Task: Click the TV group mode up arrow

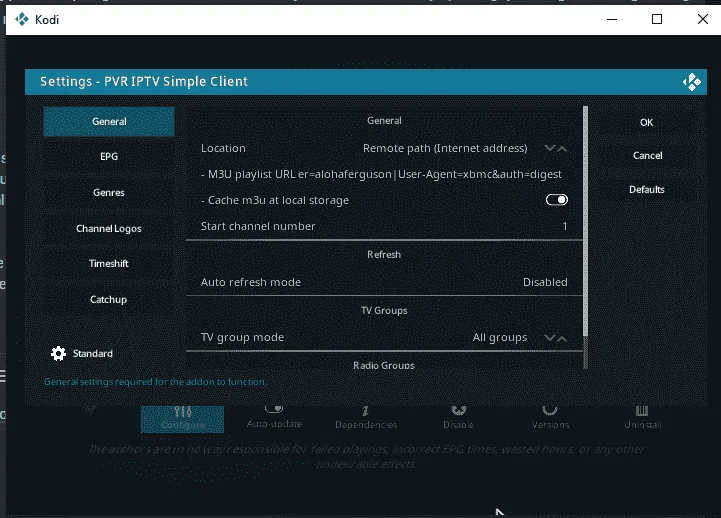Action: (562, 338)
